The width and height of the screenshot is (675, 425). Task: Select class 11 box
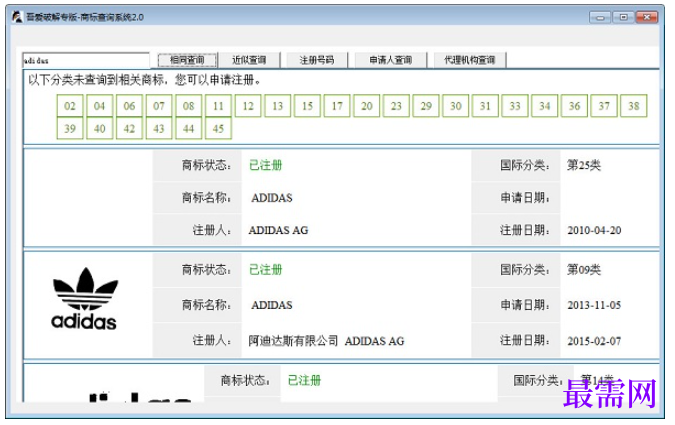click(218, 106)
